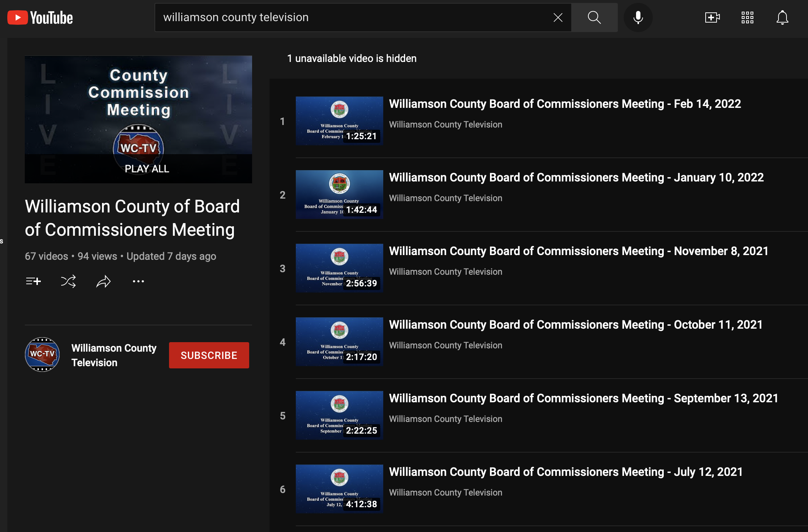Click the thumbnail with 2:22:25 duration
The width and height of the screenshot is (808, 532).
339,415
